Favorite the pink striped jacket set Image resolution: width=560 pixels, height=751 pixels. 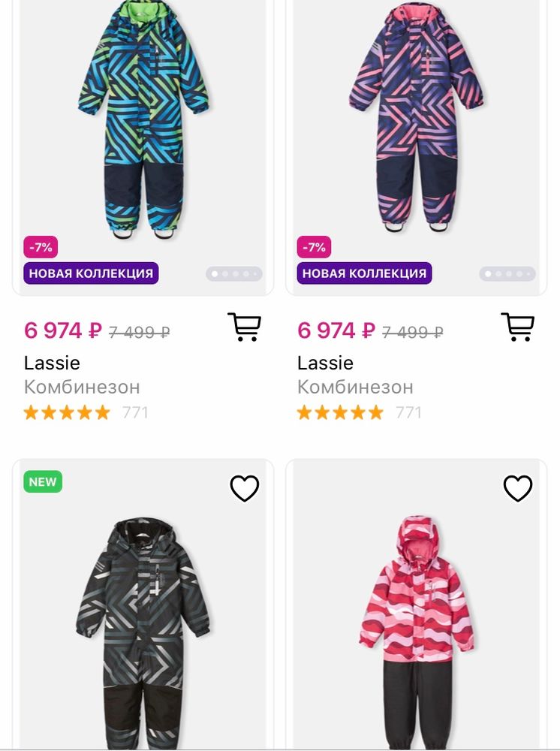(x=517, y=488)
